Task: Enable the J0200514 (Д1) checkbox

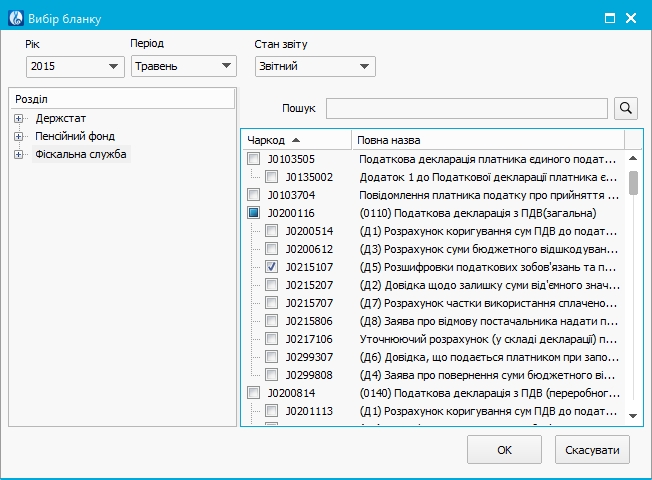Action: point(272,231)
